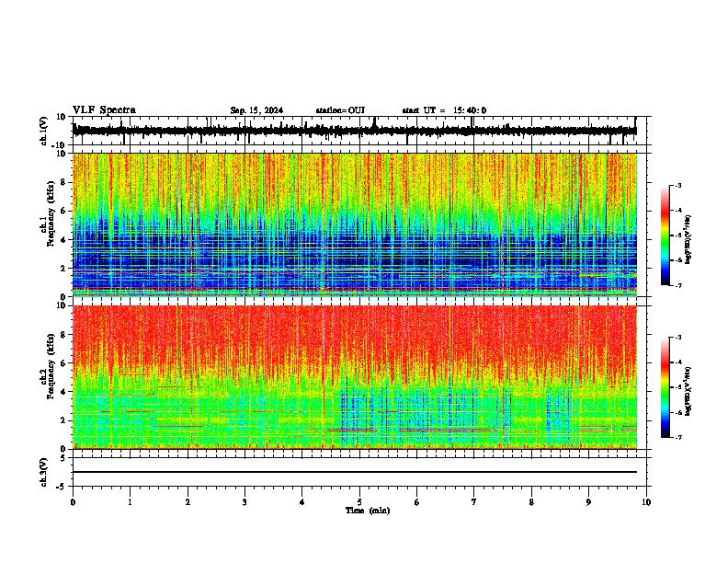The image size is (728, 563).
Task: Click the ch.3 flat voltage trace line
Action: pos(355,472)
